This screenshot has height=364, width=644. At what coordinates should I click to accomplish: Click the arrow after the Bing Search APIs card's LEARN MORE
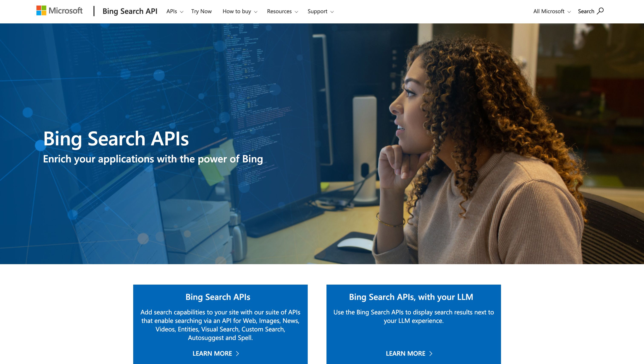(x=237, y=354)
